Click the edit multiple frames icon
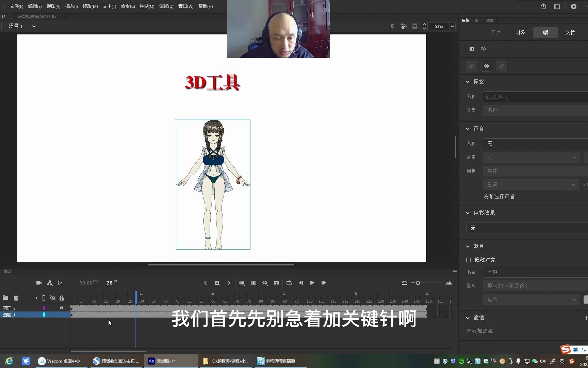This screenshot has width=588, height=368. tap(253, 283)
